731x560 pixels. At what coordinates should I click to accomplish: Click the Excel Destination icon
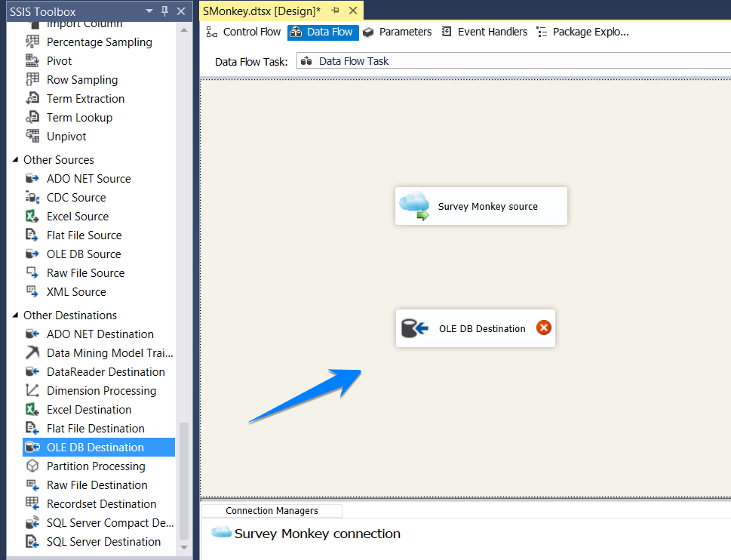tap(32, 409)
